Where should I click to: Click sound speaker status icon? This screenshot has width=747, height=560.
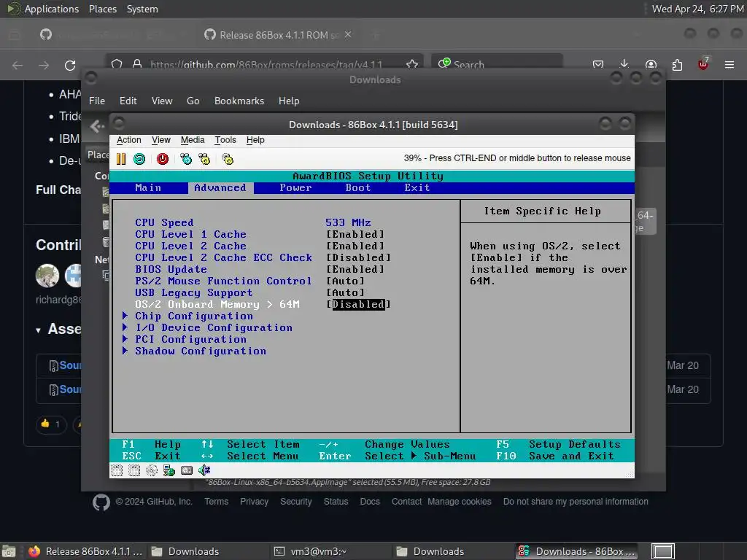tap(204, 470)
